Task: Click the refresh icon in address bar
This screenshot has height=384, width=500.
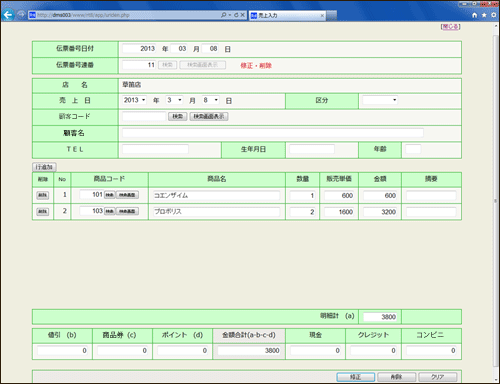Action: click(236, 15)
